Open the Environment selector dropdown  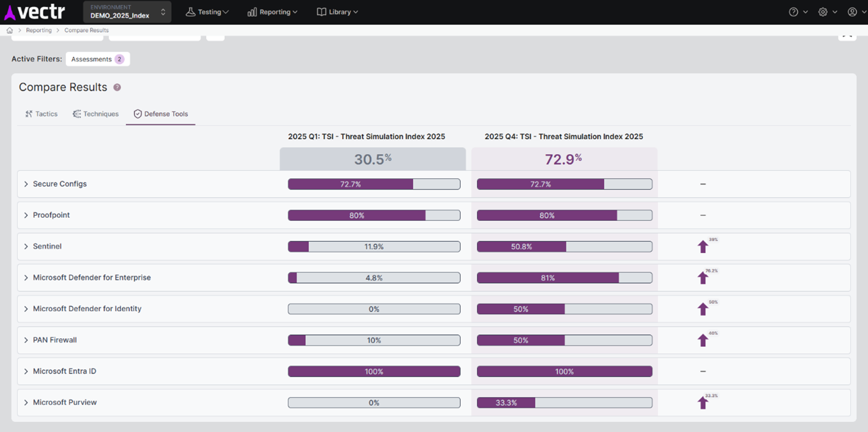127,12
